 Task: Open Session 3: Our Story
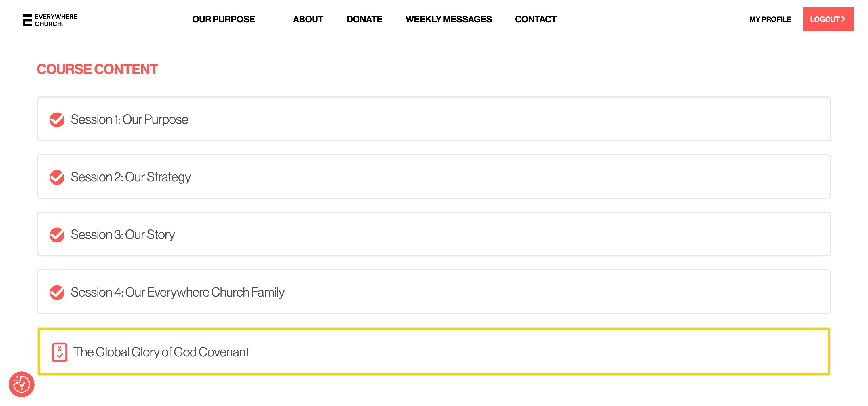(434, 234)
